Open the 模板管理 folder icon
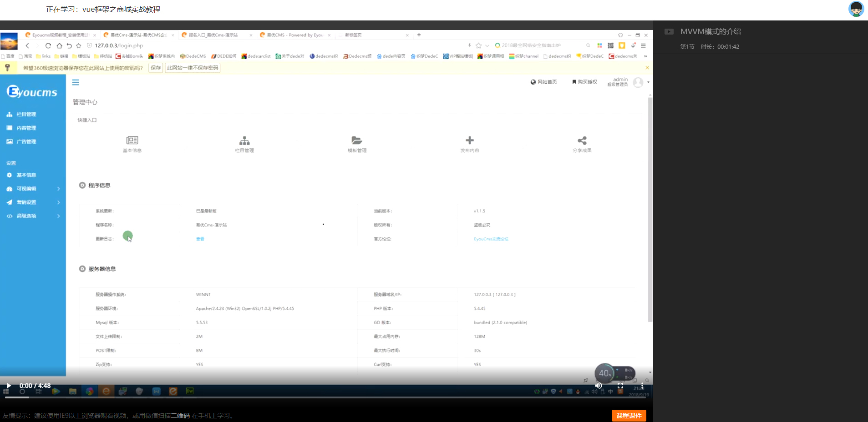 (x=357, y=141)
